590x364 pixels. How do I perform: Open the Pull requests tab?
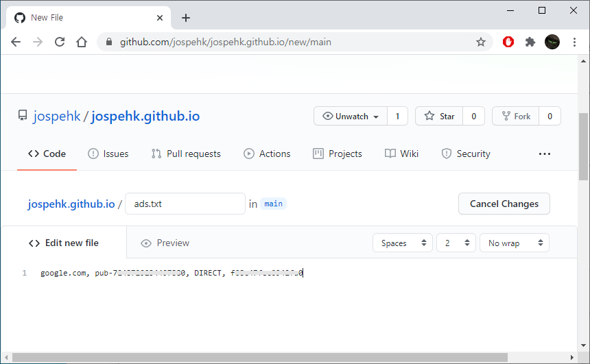[x=186, y=154]
